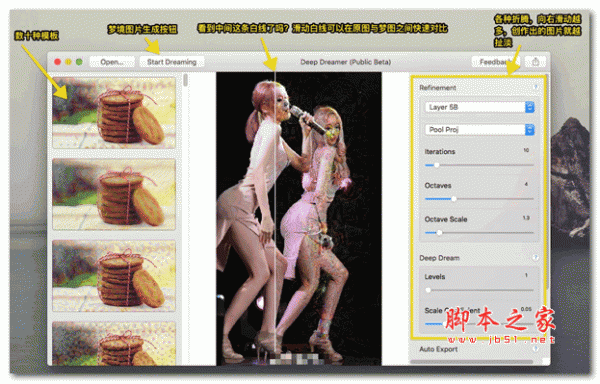This screenshot has width=600, height=384.
Task: Click the Octaves label
Action: pyautogui.click(x=438, y=185)
